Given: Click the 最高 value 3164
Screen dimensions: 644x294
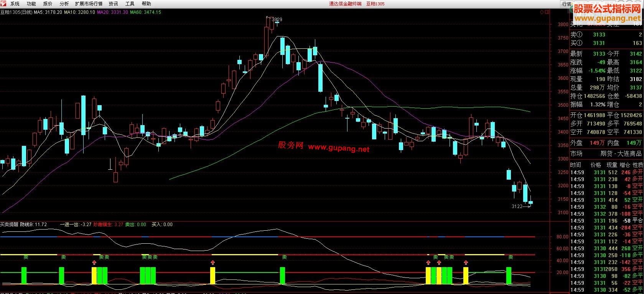Looking at the screenshot, I should coord(636,62).
